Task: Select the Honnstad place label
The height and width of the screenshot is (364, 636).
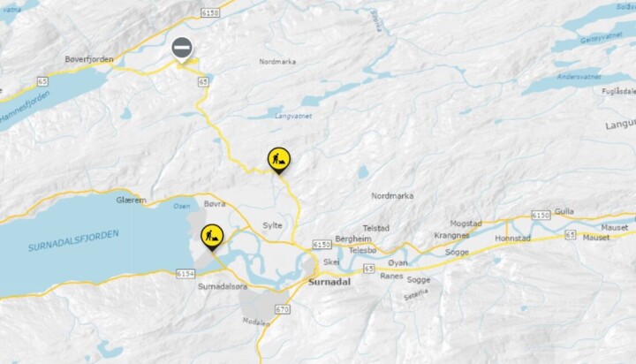Action: point(512,239)
